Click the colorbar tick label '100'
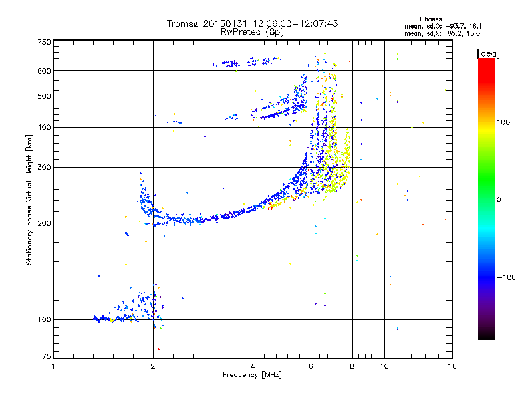The image size is (532, 399). [x=503, y=122]
